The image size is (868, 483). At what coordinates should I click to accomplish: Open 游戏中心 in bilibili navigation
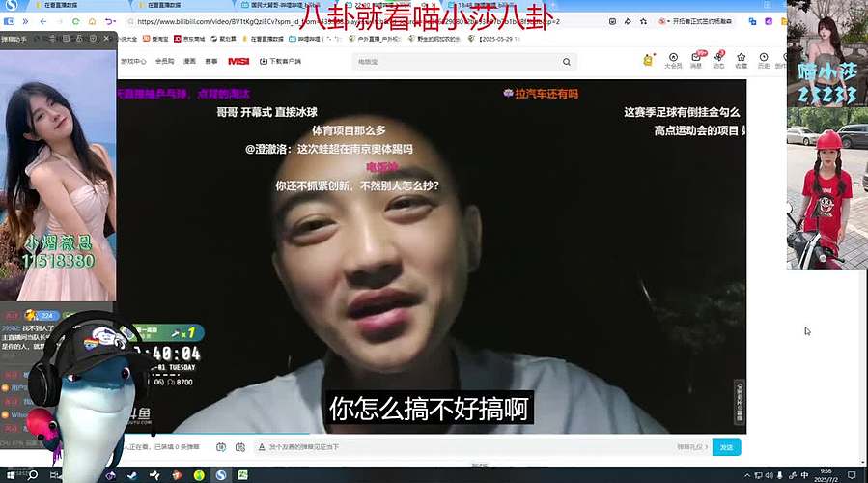pyautogui.click(x=133, y=62)
